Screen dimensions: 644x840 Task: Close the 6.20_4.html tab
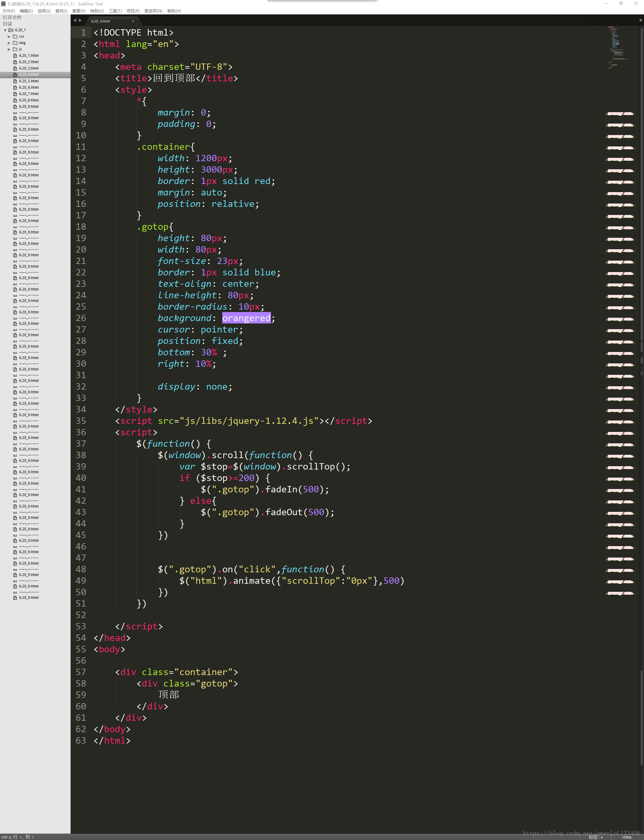pyautogui.click(x=133, y=21)
